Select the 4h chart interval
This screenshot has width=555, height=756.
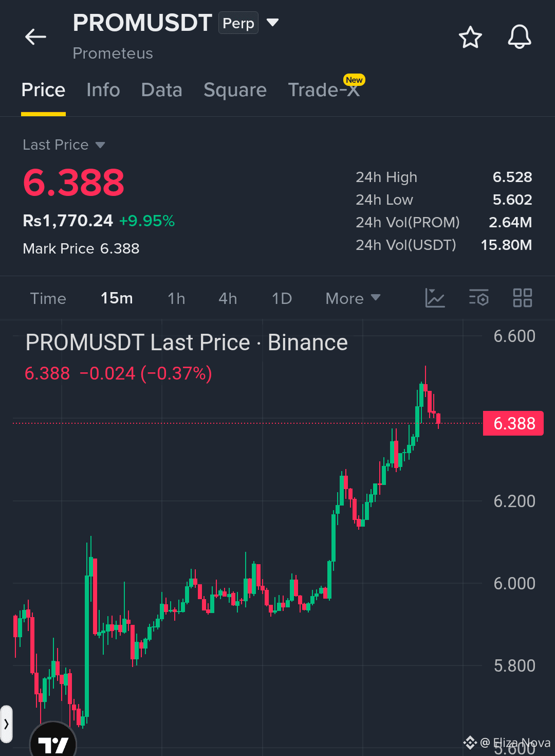tap(228, 298)
